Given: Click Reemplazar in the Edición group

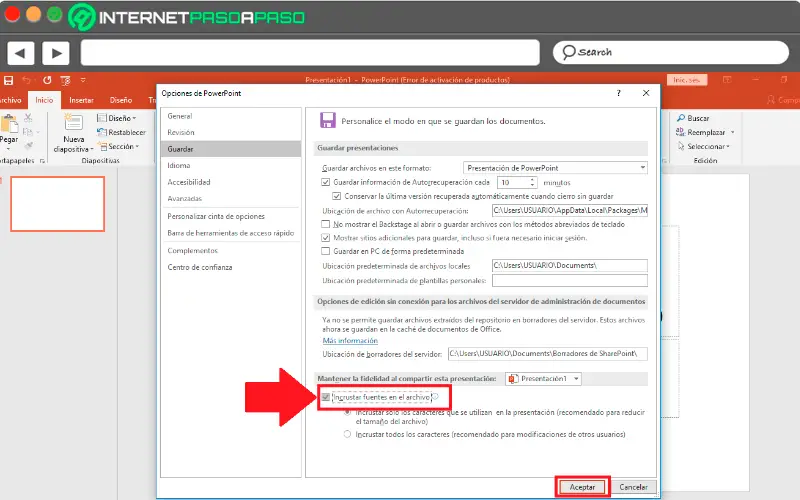Looking at the screenshot, I should (x=705, y=132).
